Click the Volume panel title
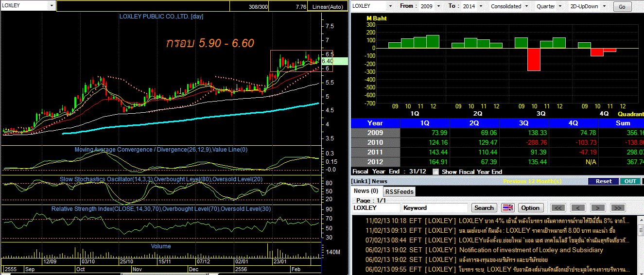The image size is (644, 275). 160,246
